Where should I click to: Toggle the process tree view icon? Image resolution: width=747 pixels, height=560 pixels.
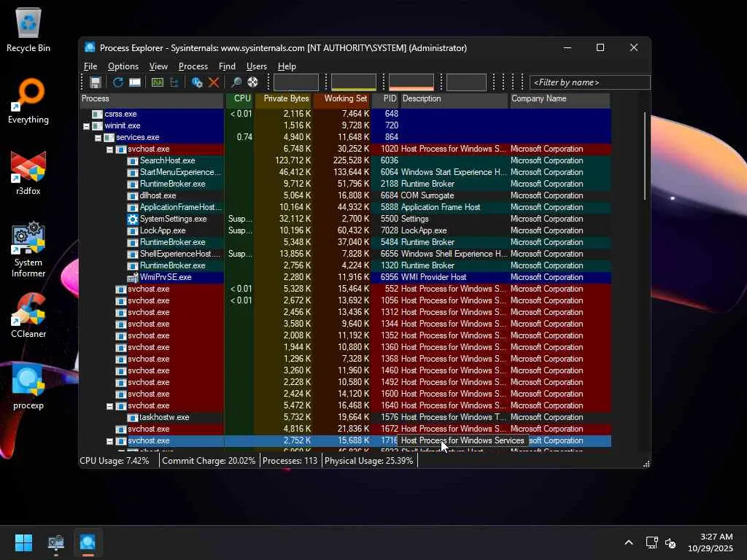(174, 82)
